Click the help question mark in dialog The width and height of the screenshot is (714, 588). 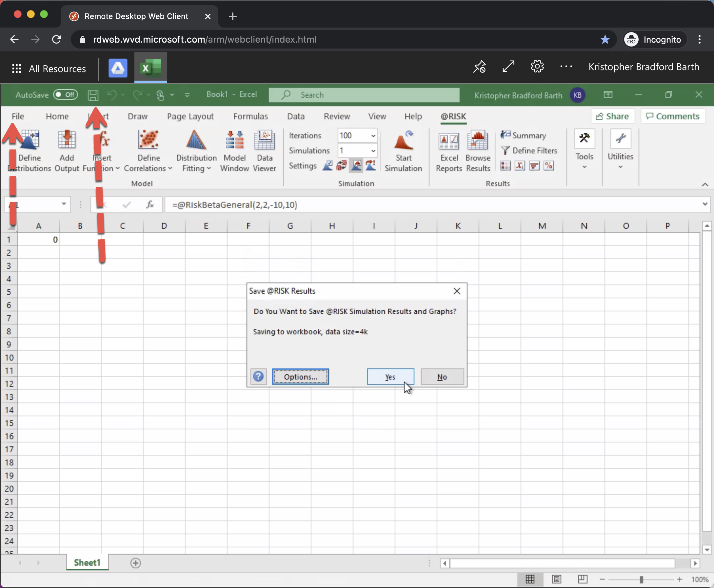[258, 376]
